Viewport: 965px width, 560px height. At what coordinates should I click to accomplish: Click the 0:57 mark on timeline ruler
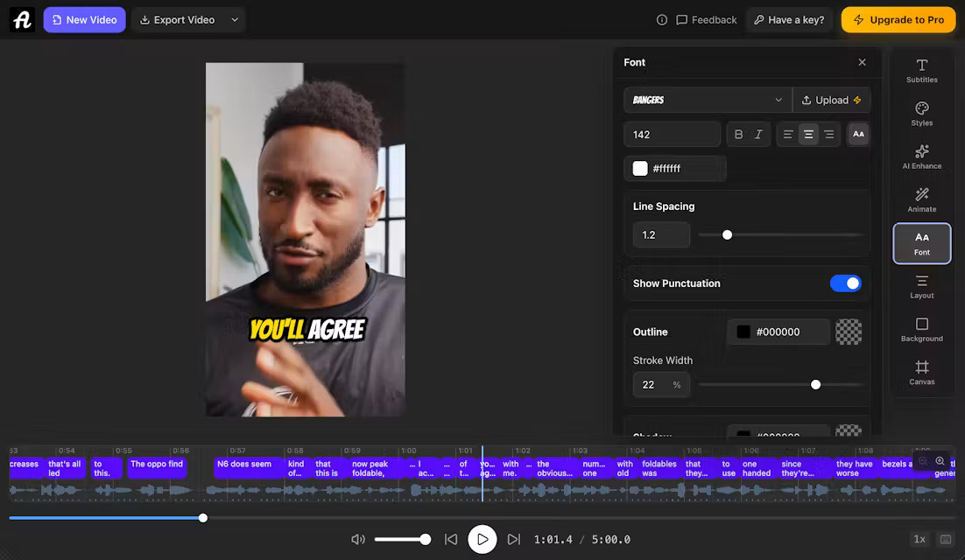click(237, 451)
